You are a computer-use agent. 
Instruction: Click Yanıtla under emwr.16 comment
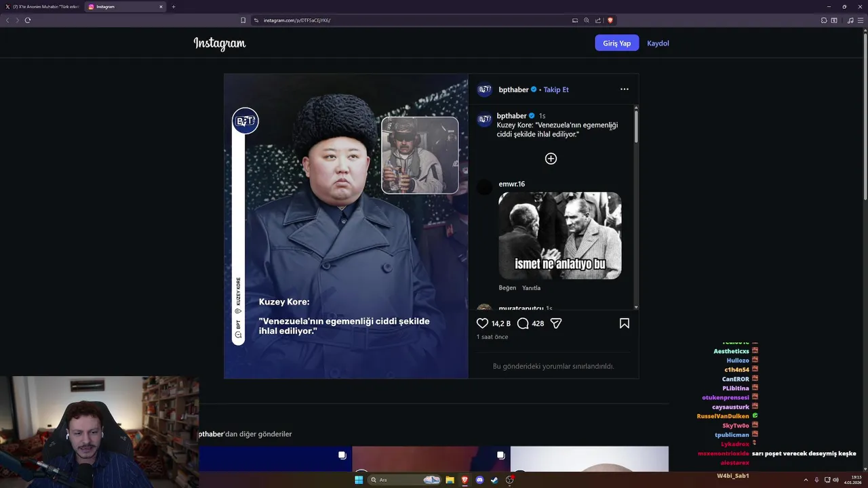pos(531,288)
